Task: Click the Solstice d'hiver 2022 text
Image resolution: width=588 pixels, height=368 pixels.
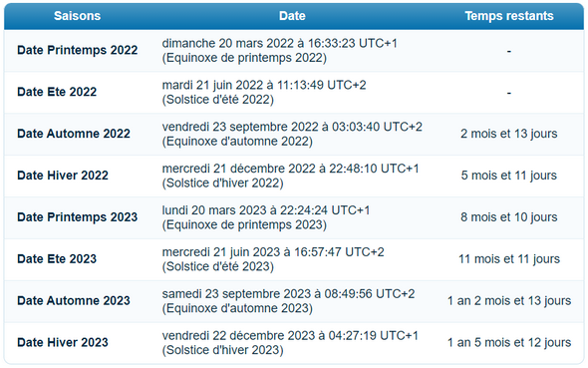Action: [223, 184]
